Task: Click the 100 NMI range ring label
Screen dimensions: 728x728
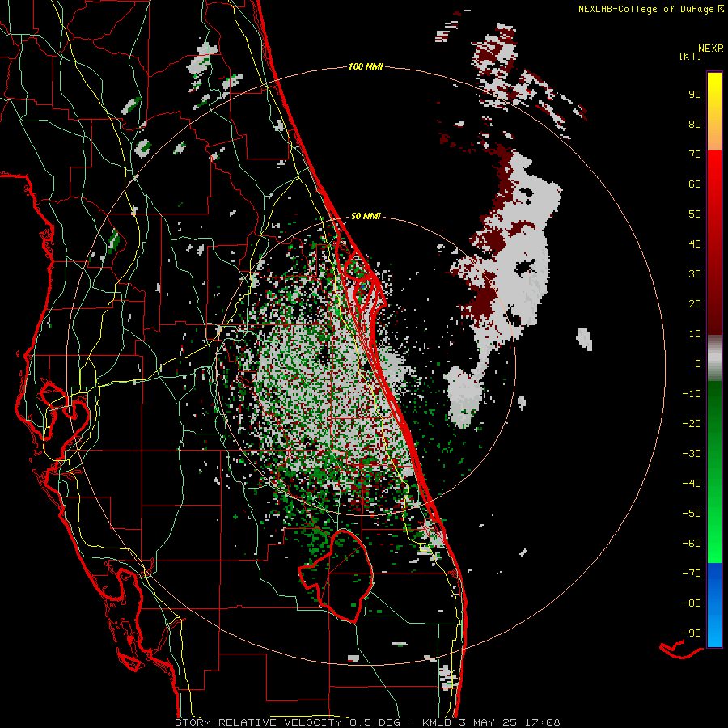Action: click(x=366, y=67)
